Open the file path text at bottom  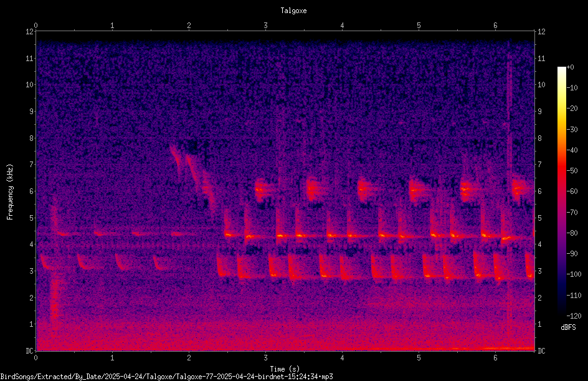pos(166,377)
